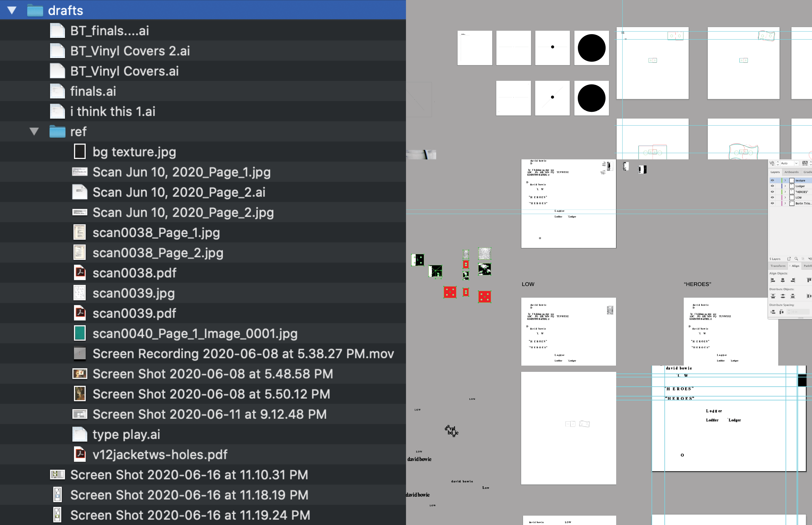812x525 pixels.
Task: Click the tracking VA icon
Action: [x=805, y=163]
